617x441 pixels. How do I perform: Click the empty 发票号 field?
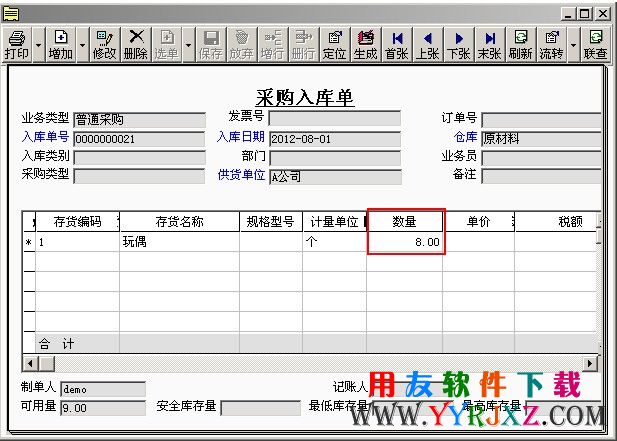pyautogui.click(x=335, y=118)
